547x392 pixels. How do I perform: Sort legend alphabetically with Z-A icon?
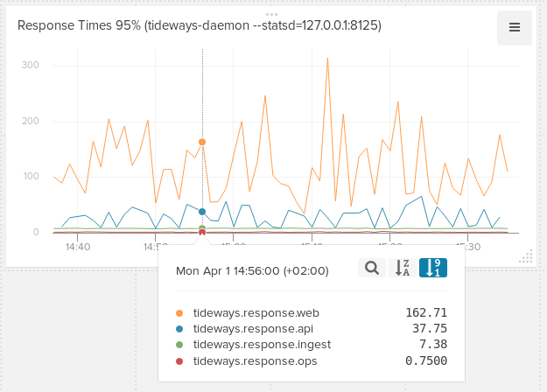(403, 268)
